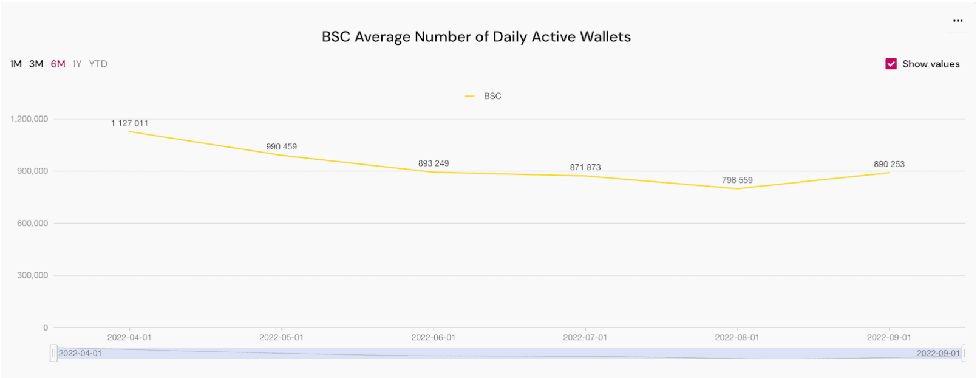Click the 2022-06-01 axis date label
The height and width of the screenshot is (378, 980).
point(434,337)
